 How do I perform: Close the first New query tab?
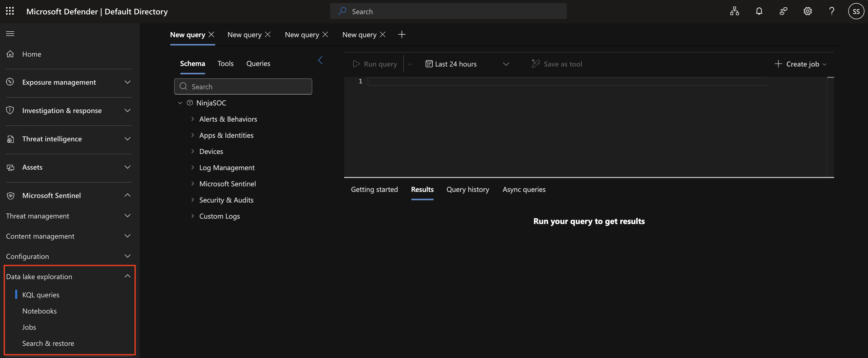pyautogui.click(x=211, y=34)
